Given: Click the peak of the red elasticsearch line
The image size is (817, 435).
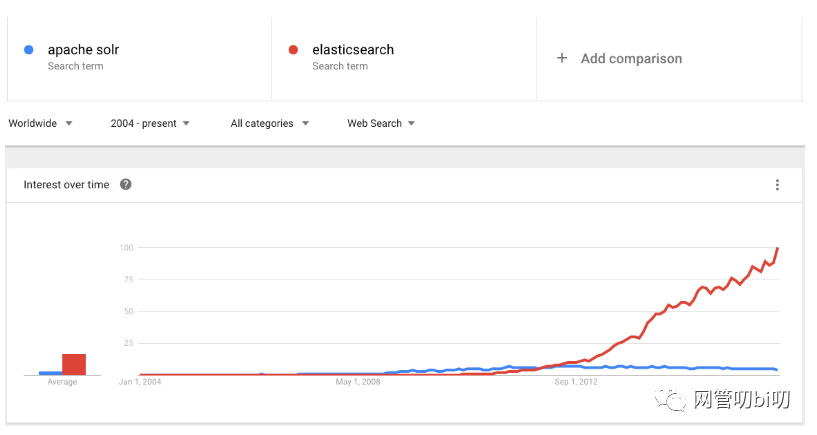Looking at the screenshot, I should coord(778,248).
